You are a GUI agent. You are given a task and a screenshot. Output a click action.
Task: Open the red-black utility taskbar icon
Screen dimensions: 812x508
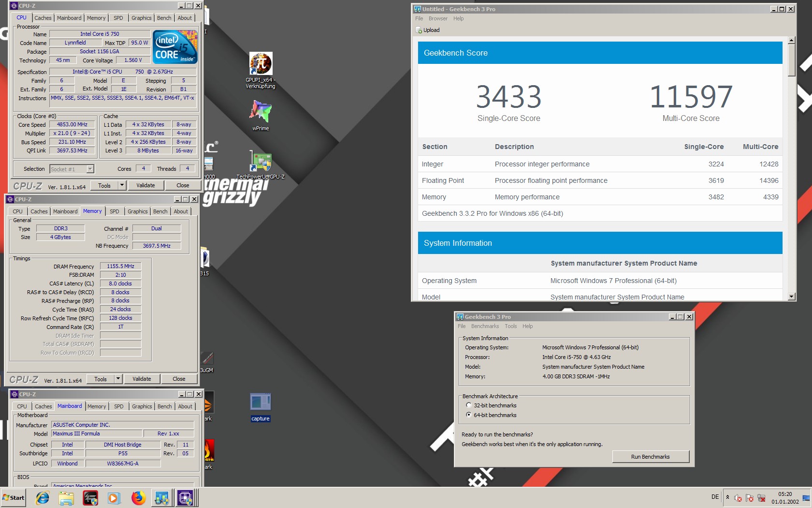pyautogui.click(x=90, y=497)
